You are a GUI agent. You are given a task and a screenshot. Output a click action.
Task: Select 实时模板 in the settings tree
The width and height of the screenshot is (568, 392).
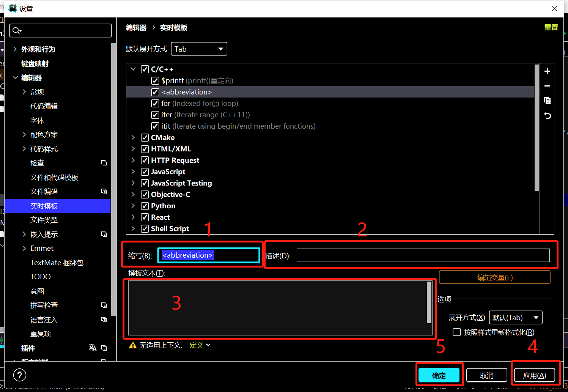point(58,206)
